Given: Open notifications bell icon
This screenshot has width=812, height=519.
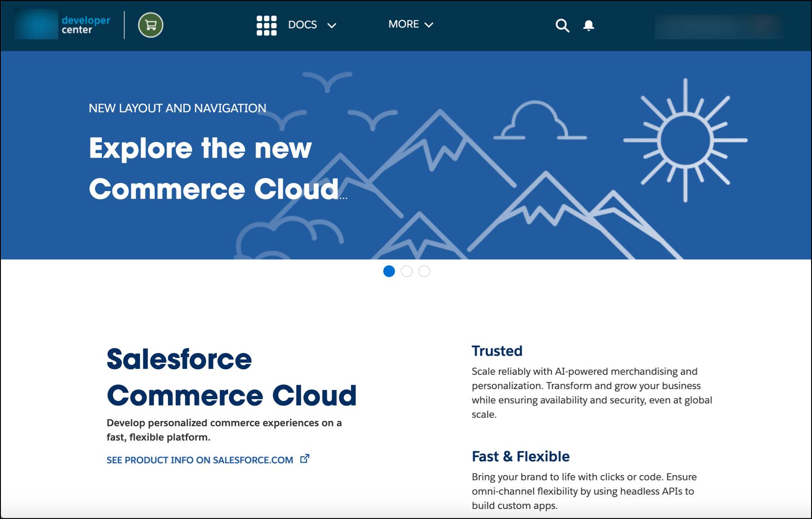Looking at the screenshot, I should click(589, 25).
